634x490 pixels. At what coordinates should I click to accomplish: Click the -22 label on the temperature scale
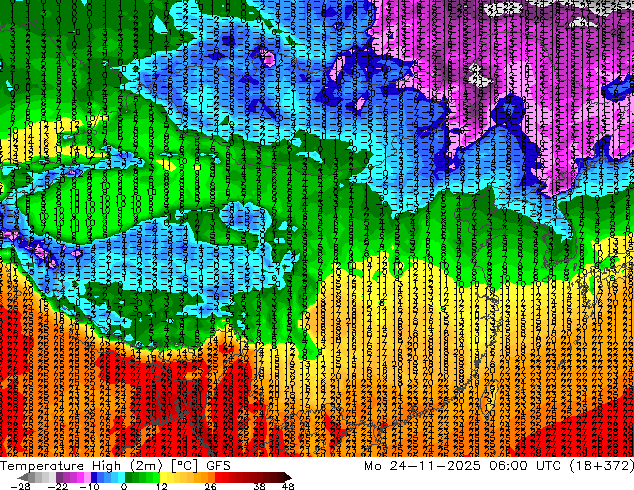click(57, 487)
